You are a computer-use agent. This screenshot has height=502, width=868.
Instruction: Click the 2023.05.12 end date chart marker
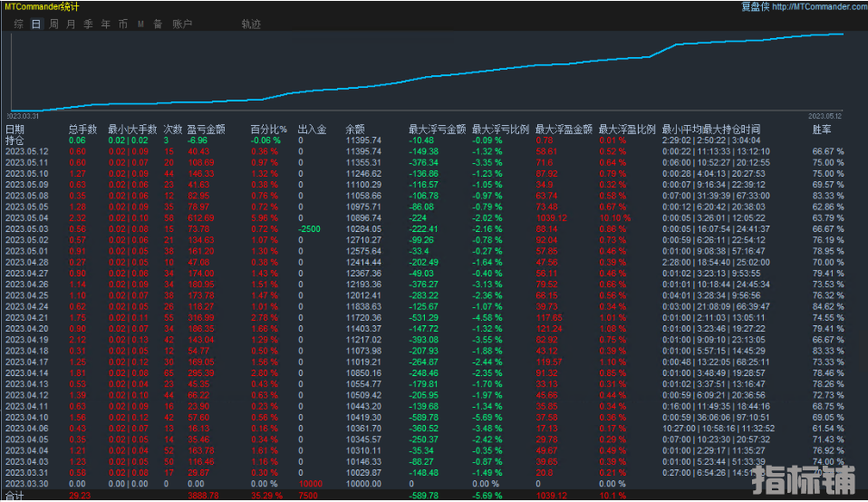825,116
